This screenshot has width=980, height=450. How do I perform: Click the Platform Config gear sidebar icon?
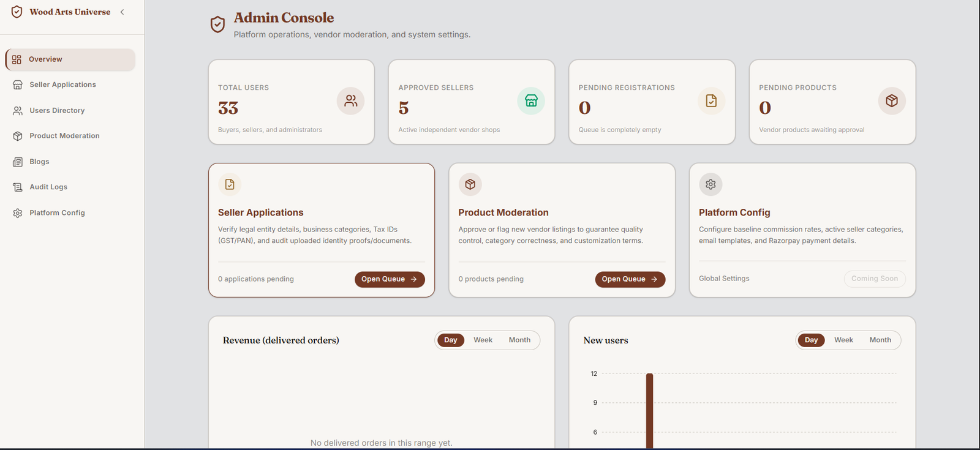tap(18, 213)
